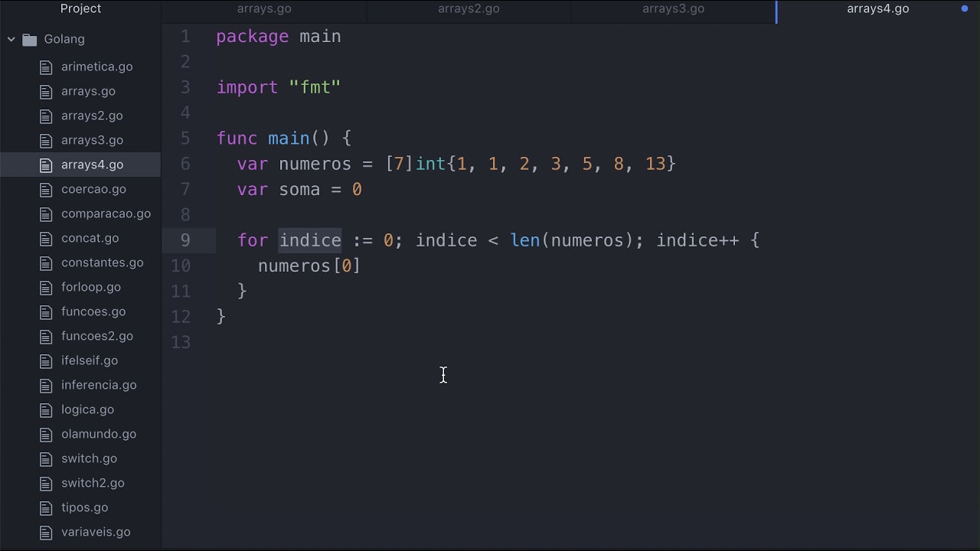Click the Golang folder icon
980x551 pixels.
coord(30,39)
